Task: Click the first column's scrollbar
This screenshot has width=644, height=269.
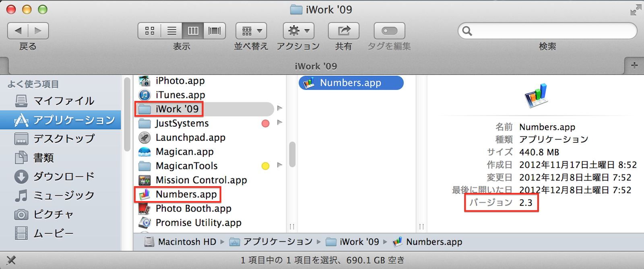Action: [x=292, y=154]
